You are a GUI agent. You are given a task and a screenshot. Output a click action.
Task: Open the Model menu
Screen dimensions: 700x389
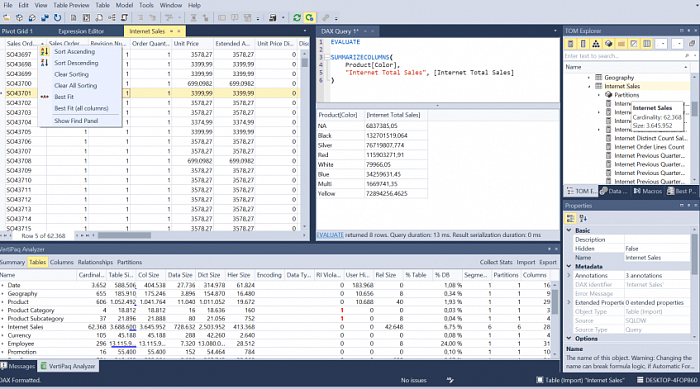tap(124, 5)
